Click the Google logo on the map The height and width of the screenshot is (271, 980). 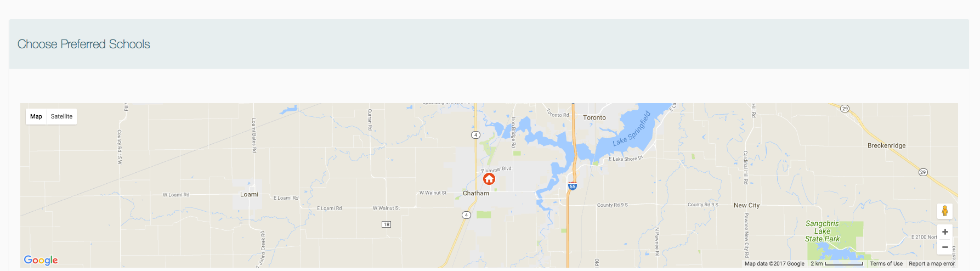(x=41, y=260)
